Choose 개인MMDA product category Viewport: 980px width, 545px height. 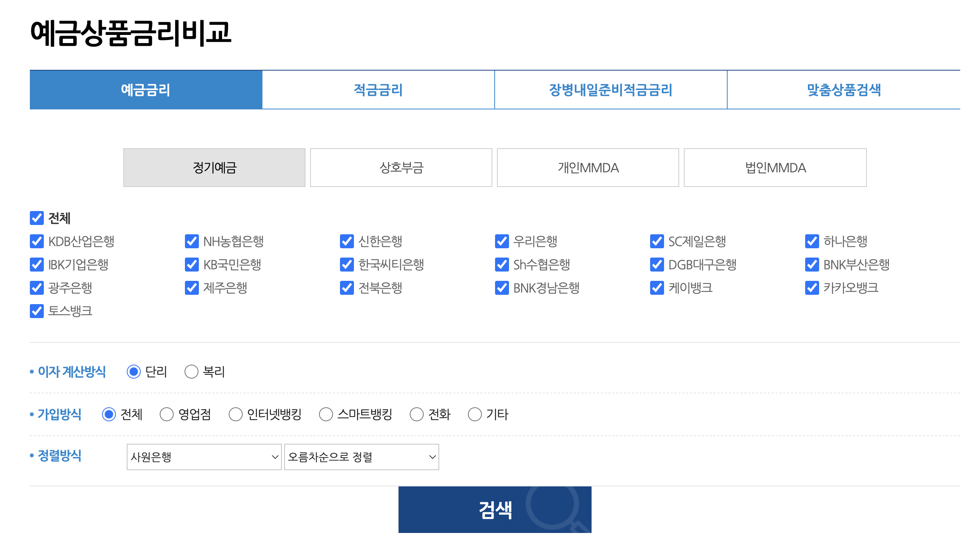[x=588, y=168]
